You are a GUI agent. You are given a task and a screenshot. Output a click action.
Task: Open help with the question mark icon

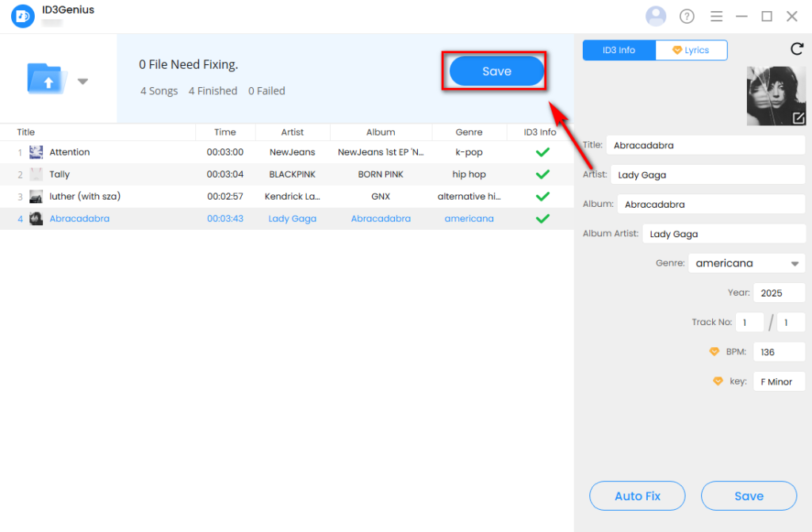point(687,15)
